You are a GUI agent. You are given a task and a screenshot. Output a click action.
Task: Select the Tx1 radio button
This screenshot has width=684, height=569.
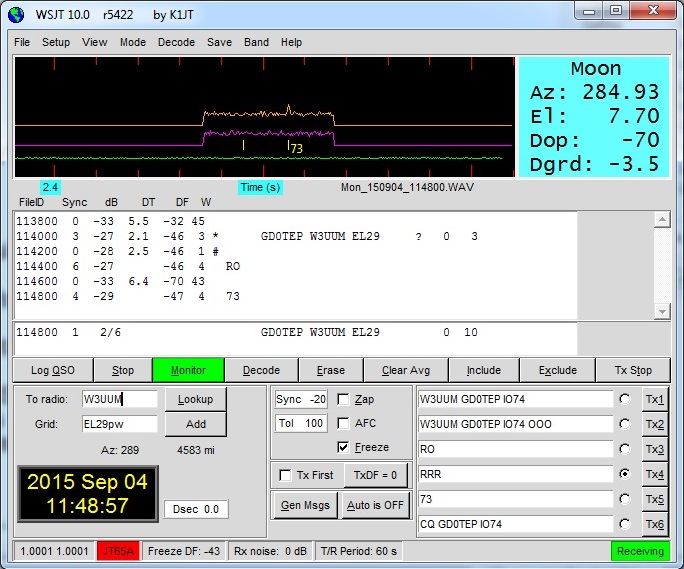[x=625, y=399]
